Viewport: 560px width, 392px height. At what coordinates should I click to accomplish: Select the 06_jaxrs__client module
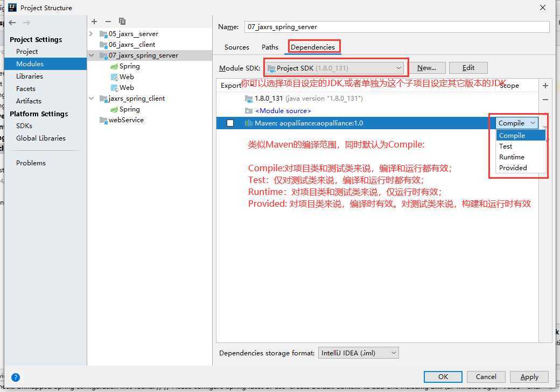point(132,45)
